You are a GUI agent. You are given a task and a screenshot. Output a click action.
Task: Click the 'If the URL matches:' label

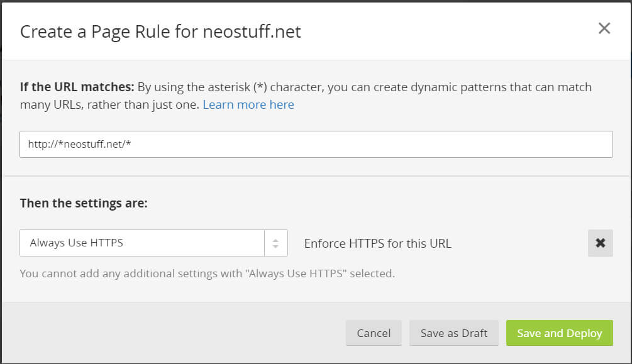tap(77, 87)
